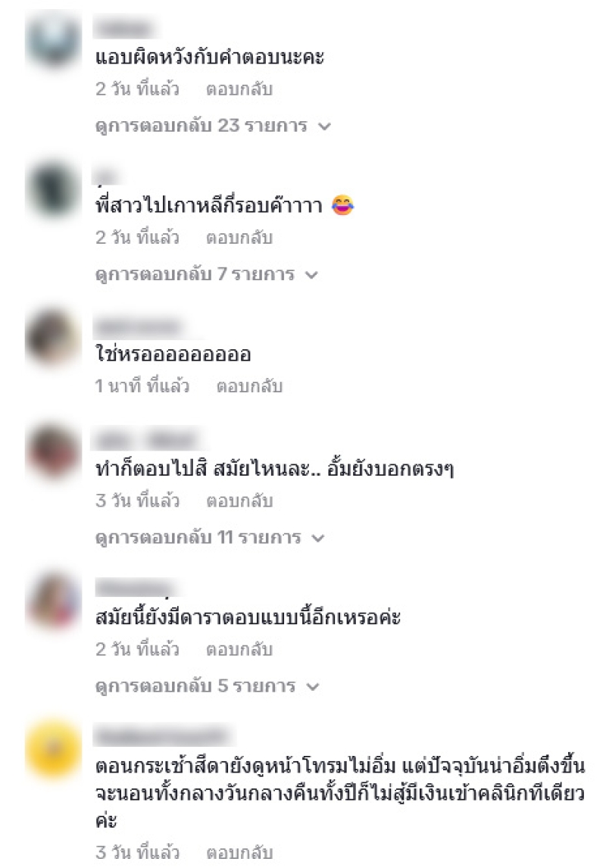Reply to the ใช่หรออออ comment
Image resolution: width=606 pixels, height=868 pixels.
pos(249,386)
